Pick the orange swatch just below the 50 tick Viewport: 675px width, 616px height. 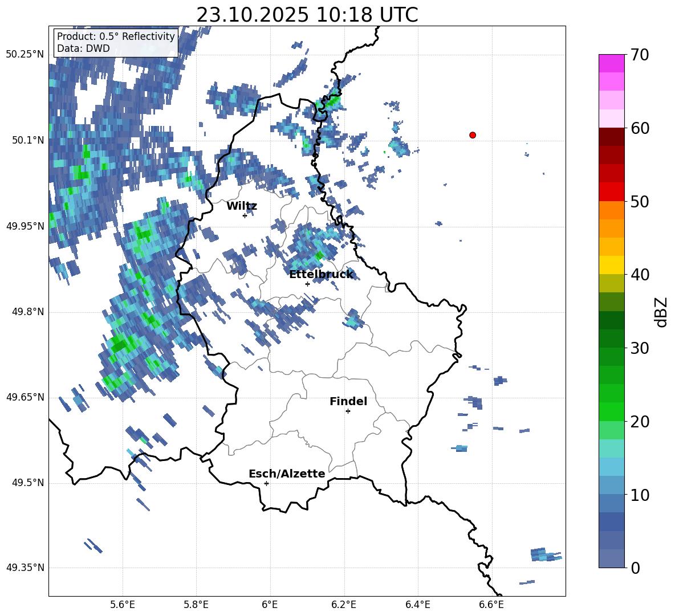coord(611,210)
